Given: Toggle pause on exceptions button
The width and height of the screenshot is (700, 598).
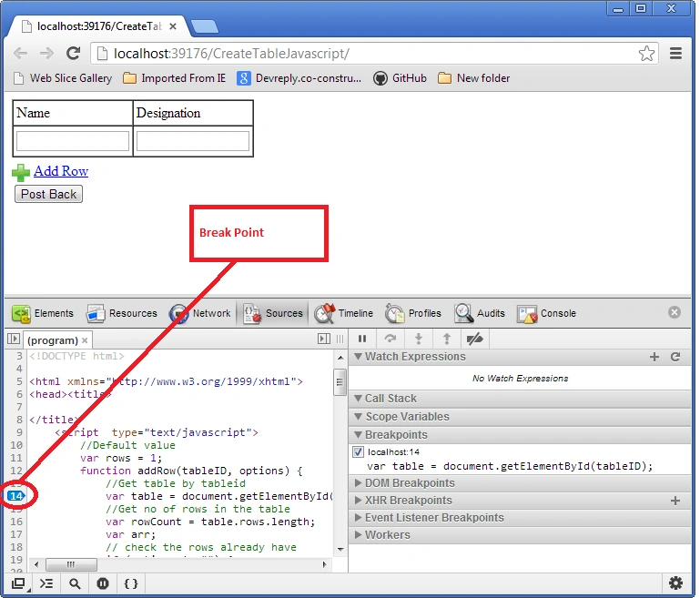Looking at the screenshot, I should point(103,583).
